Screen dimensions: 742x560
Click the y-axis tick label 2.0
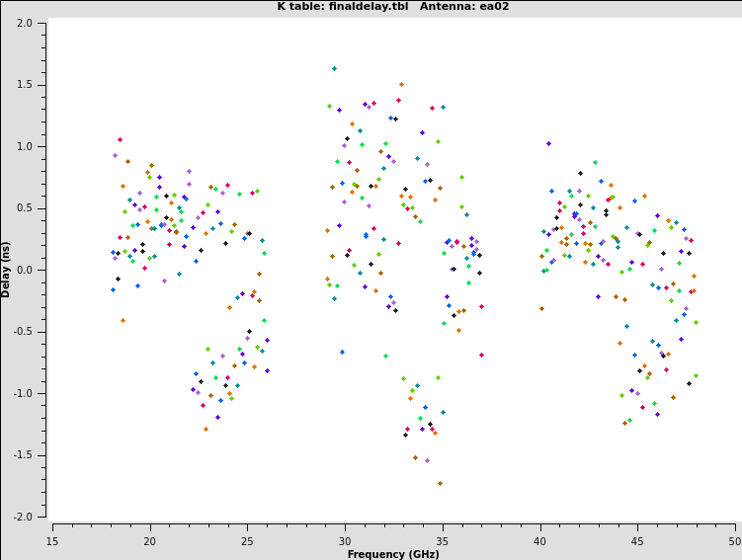[25, 23]
